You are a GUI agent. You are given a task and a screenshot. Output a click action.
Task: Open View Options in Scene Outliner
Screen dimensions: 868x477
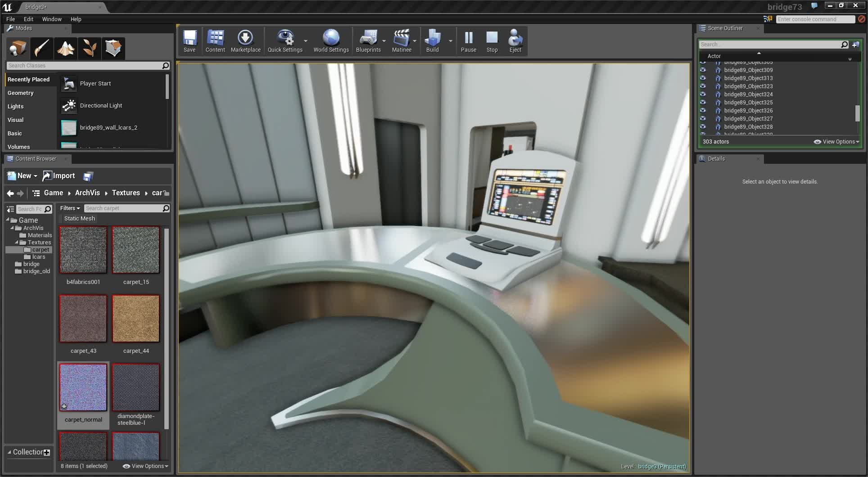pyautogui.click(x=836, y=141)
